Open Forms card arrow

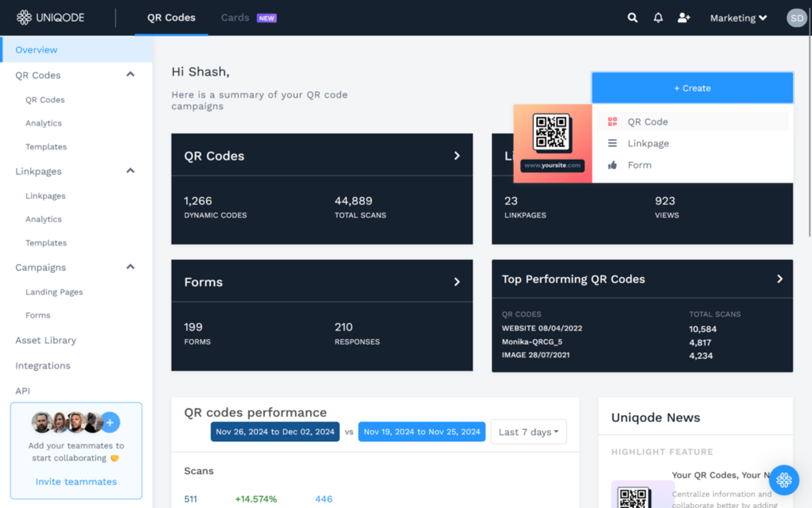click(457, 282)
